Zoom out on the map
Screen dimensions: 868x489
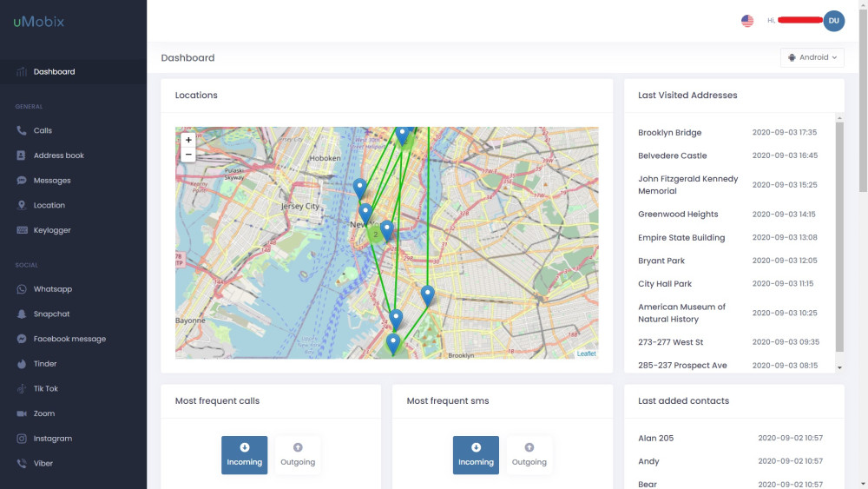pyautogui.click(x=188, y=155)
